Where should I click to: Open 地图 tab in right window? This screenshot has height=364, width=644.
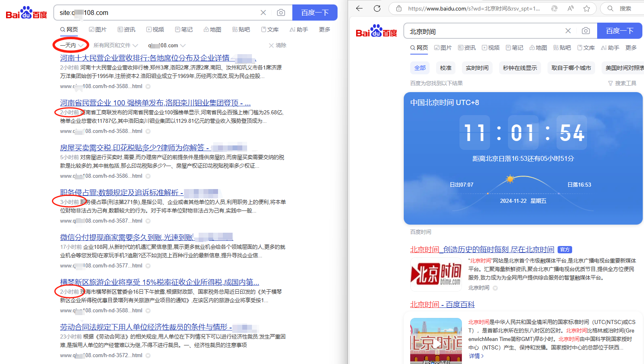(x=538, y=48)
